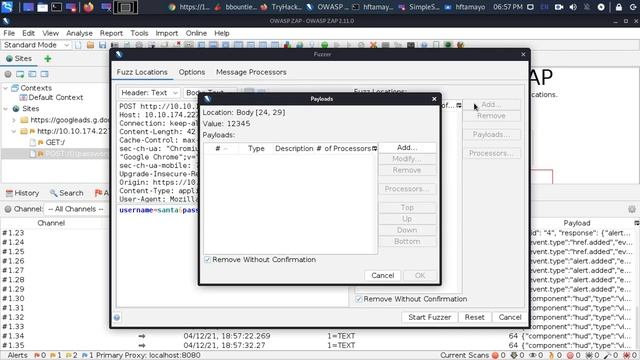Viewport: 640px width, 360px height.
Task: Click Start Fuzzer button
Action: click(429, 317)
